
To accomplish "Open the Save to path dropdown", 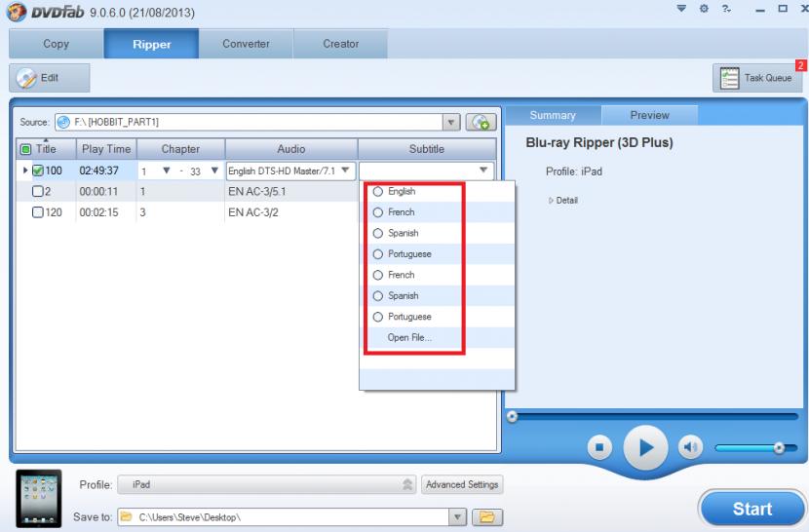I will [457, 516].
